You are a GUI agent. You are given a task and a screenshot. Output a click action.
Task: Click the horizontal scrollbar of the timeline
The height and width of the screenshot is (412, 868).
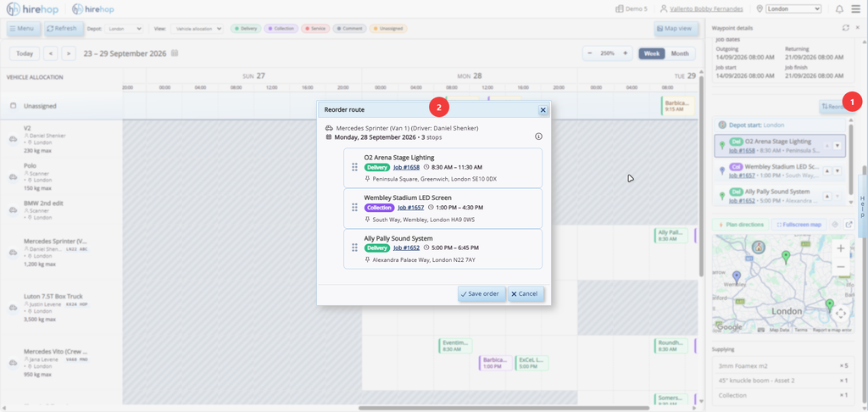[504, 408]
